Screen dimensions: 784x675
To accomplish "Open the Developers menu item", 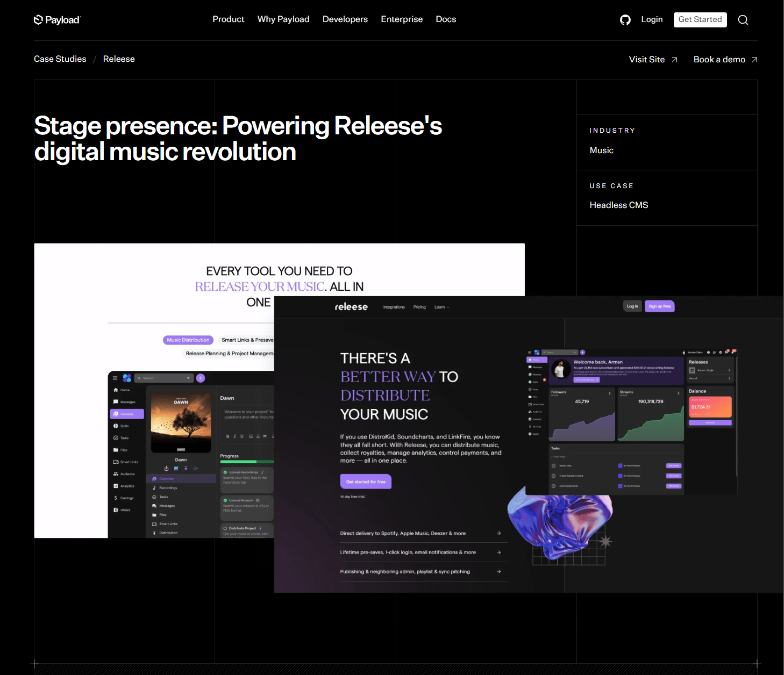I will click(345, 19).
